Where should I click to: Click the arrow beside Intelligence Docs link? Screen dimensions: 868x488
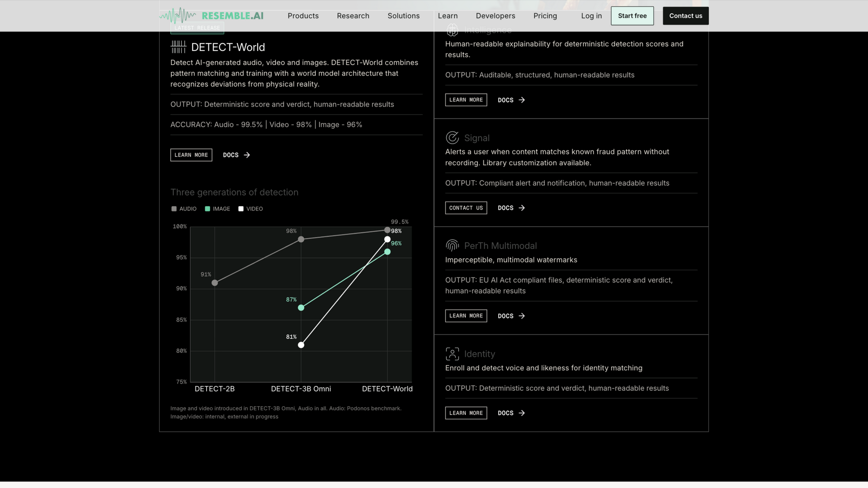point(522,100)
